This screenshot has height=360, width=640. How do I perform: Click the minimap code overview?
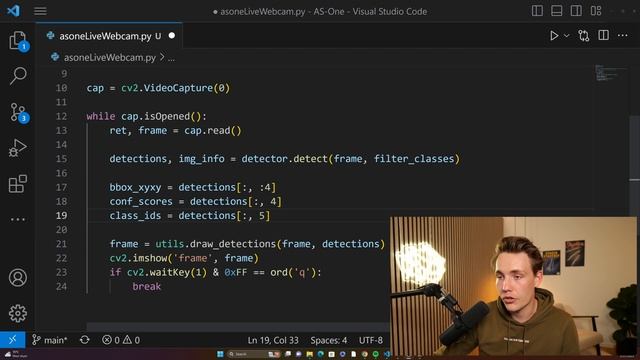[610, 72]
